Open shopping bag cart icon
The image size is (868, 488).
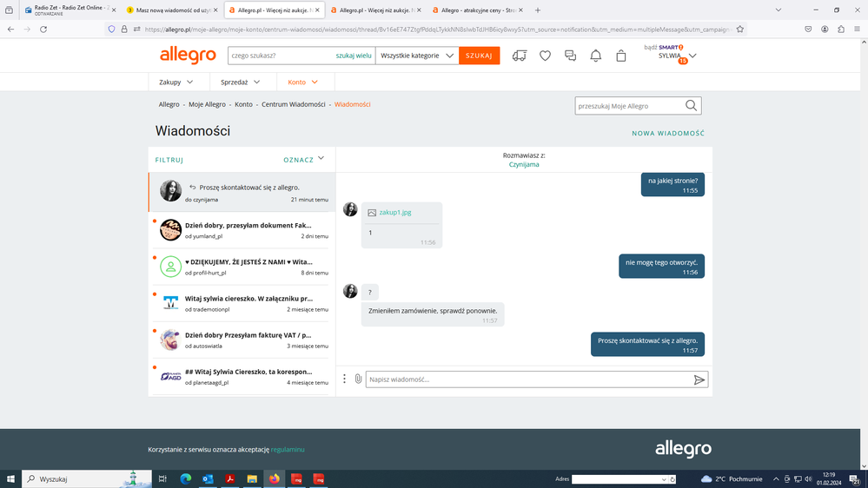pyautogui.click(x=621, y=56)
